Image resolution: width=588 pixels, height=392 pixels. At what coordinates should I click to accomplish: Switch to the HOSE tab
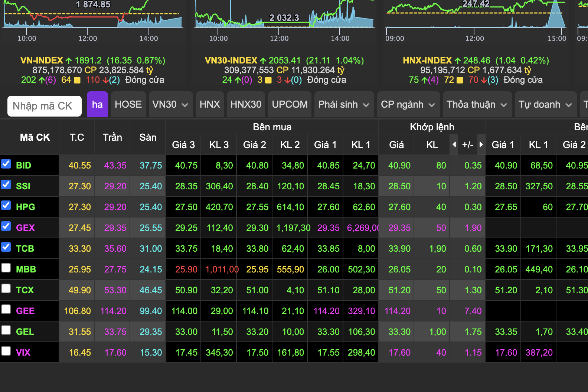(128, 105)
